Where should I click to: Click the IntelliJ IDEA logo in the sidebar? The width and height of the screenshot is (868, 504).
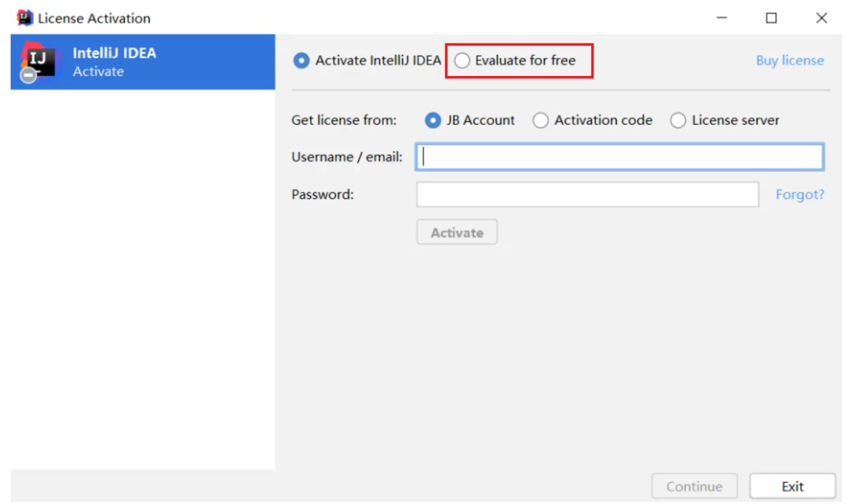[38, 61]
